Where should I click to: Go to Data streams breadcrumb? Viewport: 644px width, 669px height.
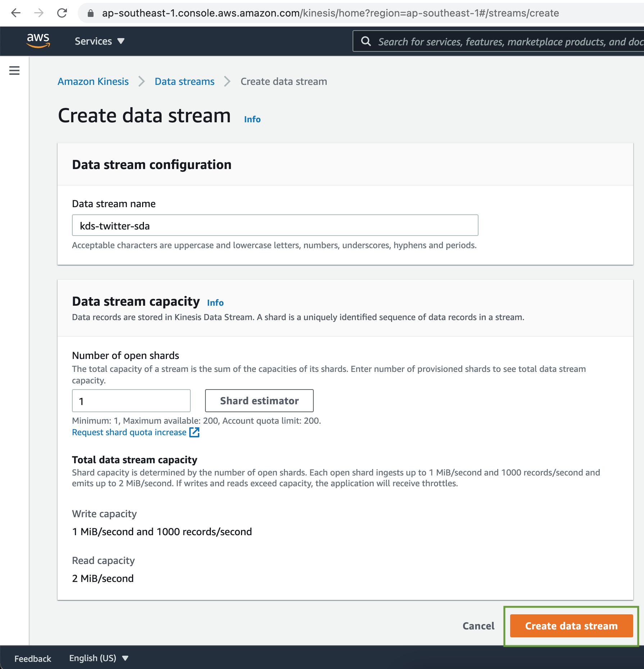(x=185, y=82)
